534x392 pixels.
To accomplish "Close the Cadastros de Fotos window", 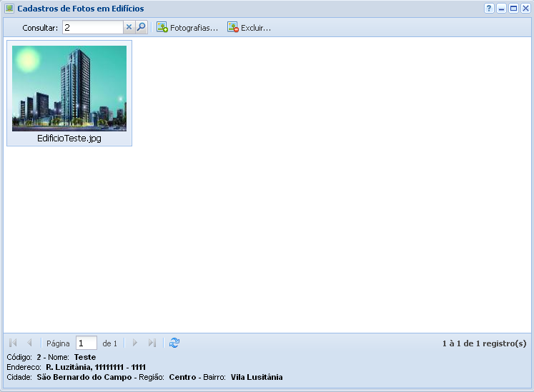I will click(525, 9).
